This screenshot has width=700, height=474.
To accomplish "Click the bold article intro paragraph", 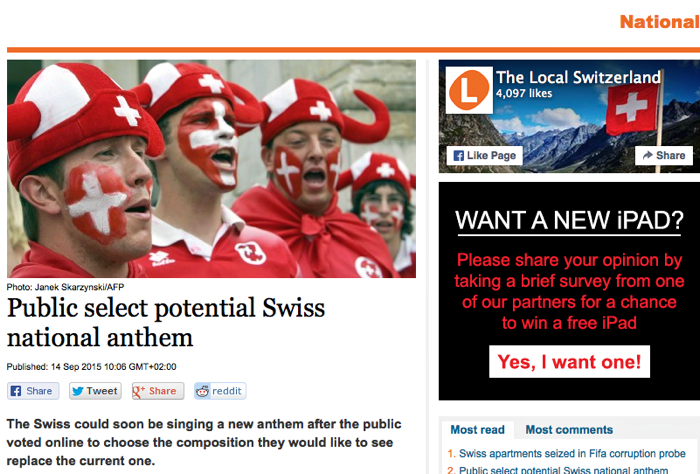I will point(204,442).
